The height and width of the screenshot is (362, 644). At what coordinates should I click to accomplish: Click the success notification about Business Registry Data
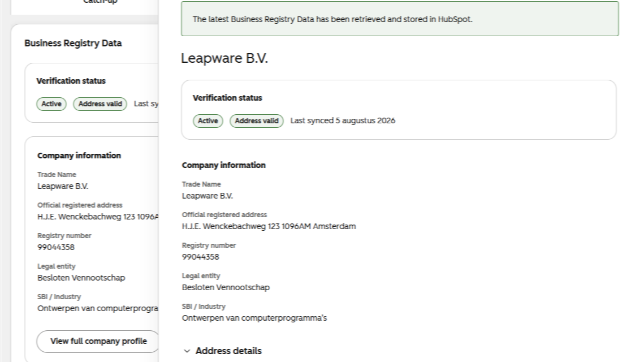click(x=400, y=19)
